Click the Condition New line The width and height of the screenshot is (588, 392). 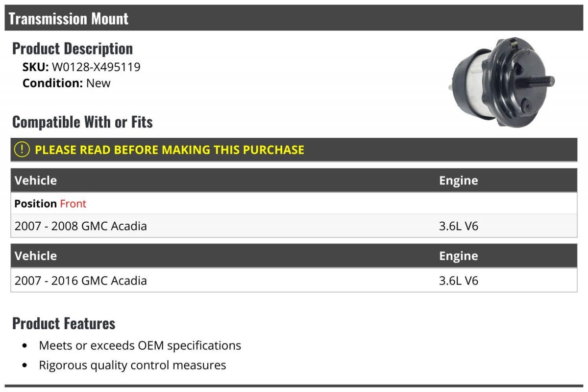pyautogui.click(x=67, y=83)
